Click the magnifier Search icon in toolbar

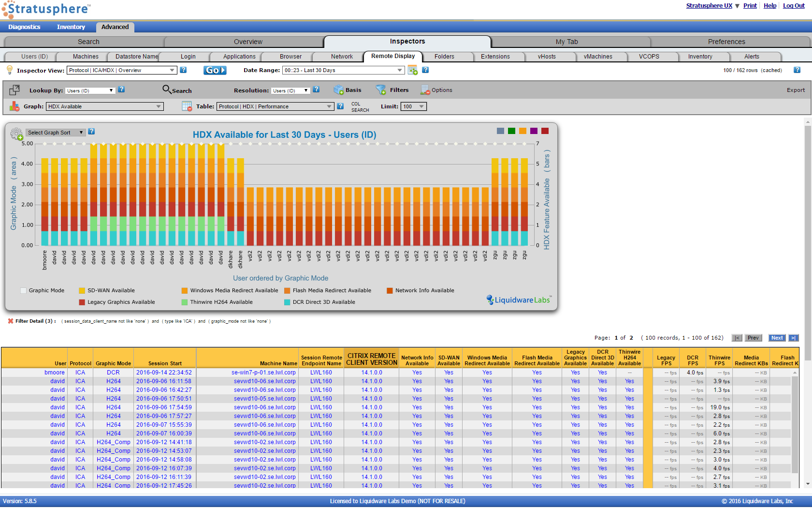click(166, 89)
